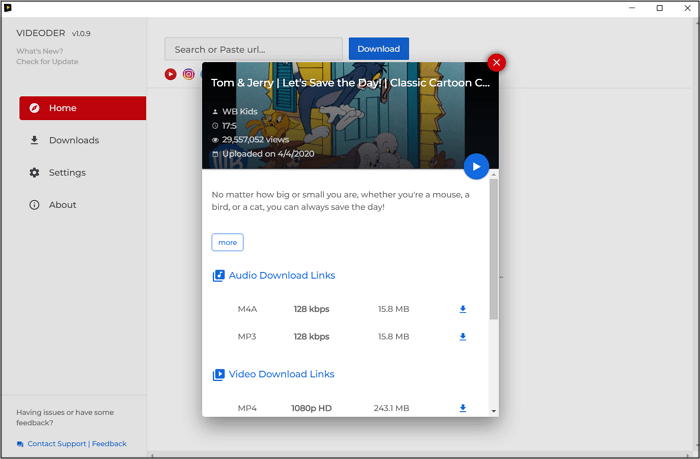
Task: Expand description with the more button
Action: [228, 242]
